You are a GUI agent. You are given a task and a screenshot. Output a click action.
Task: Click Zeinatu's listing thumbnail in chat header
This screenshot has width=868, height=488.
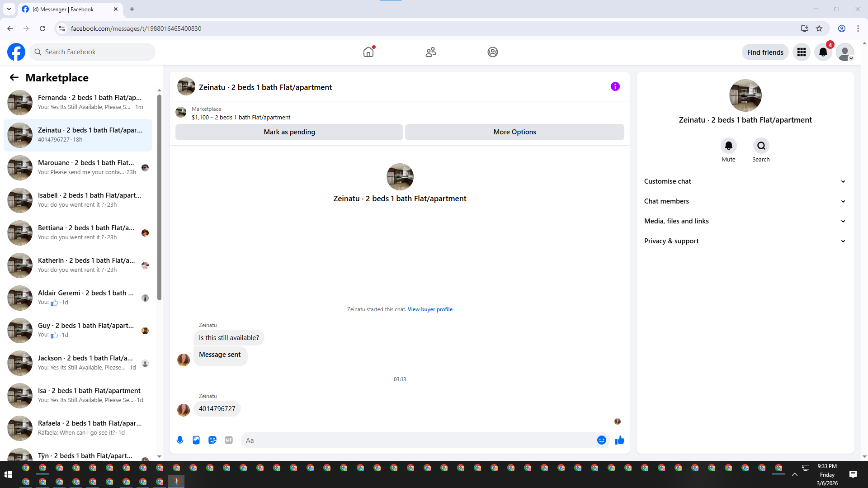(x=186, y=86)
